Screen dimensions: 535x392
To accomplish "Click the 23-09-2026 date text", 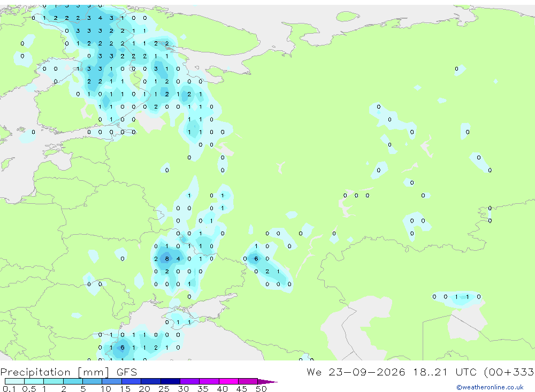I will (367, 372).
